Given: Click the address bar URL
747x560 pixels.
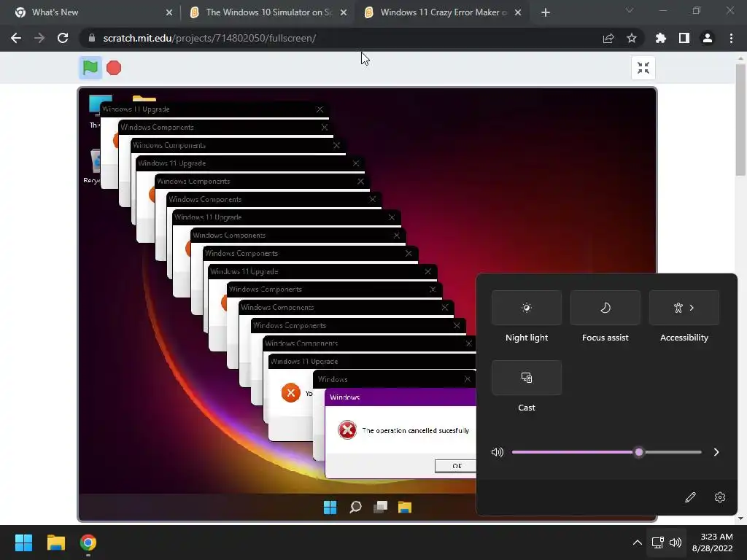Looking at the screenshot, I should tap(209, 38).
